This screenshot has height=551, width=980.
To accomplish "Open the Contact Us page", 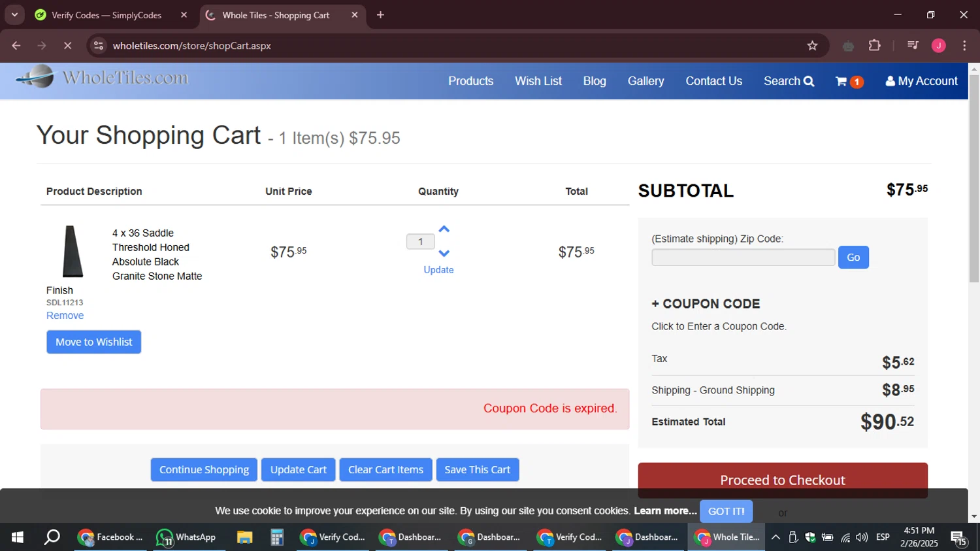I will coord(713,81).
